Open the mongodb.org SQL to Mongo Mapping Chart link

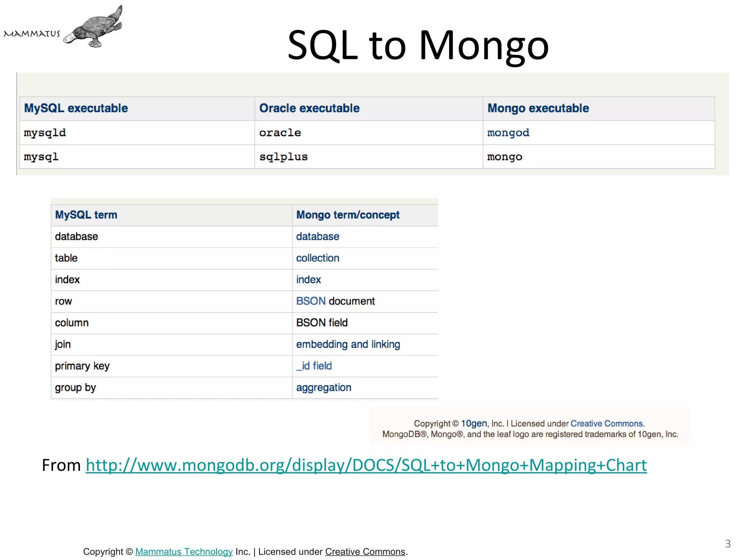tap(366, 466)
